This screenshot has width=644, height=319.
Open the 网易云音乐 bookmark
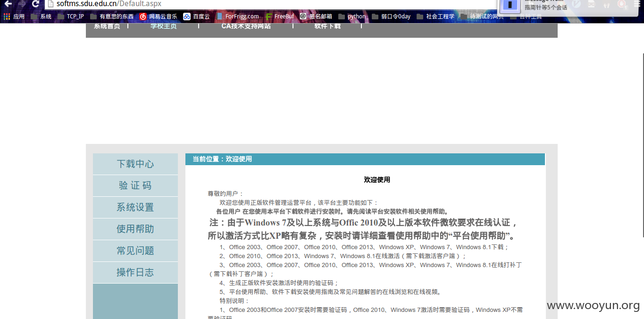(x=158, y=17)
